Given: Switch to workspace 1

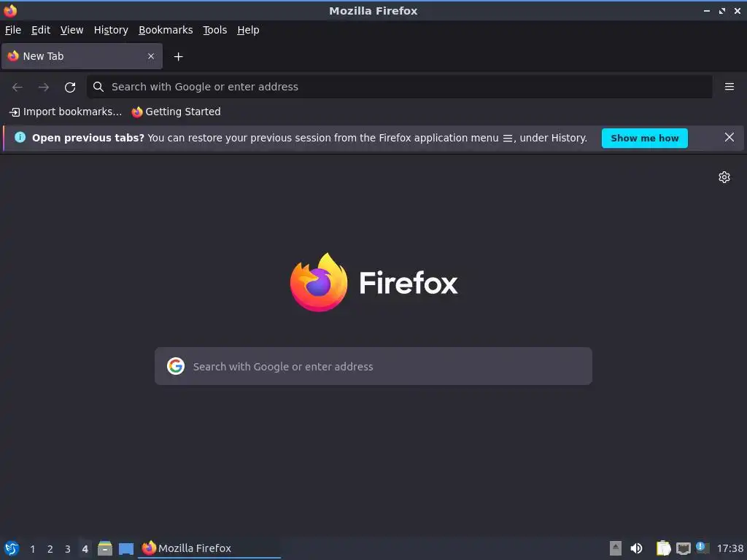Looking at the screenshot, I should click(32, 549).
